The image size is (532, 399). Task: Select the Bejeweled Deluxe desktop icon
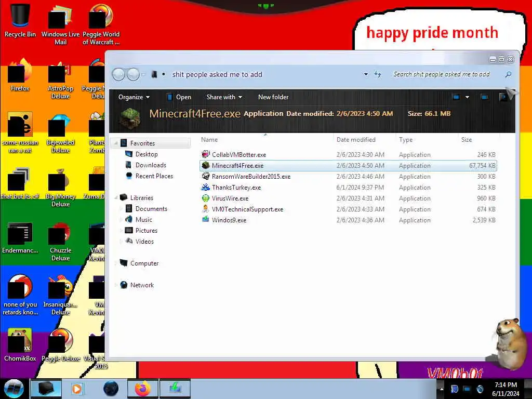point(60,133)
